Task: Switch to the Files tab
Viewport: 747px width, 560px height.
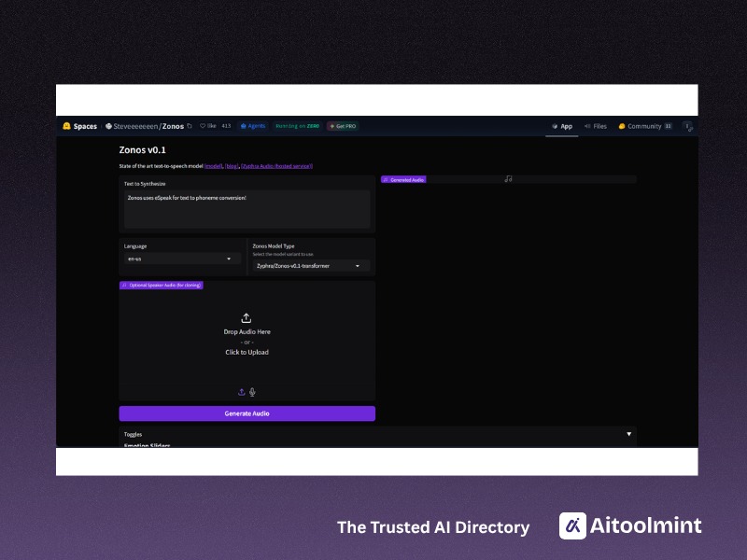Action: tap(596, 126)
